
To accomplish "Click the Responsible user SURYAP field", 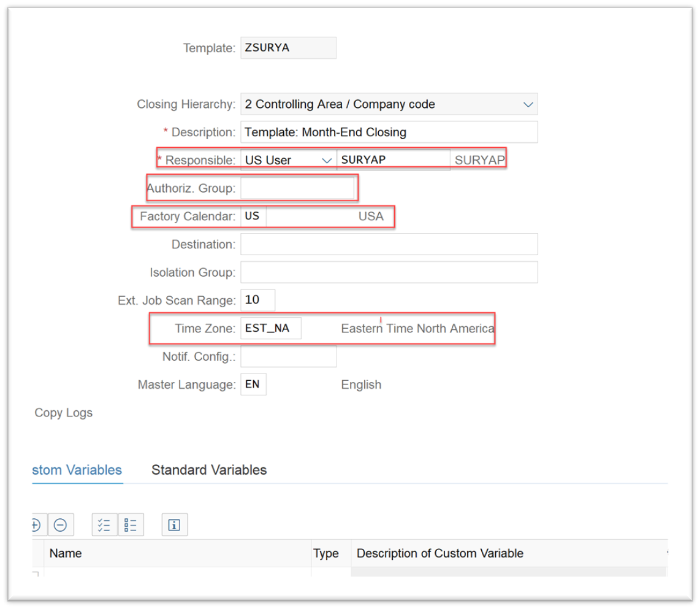I will [393, 160].
